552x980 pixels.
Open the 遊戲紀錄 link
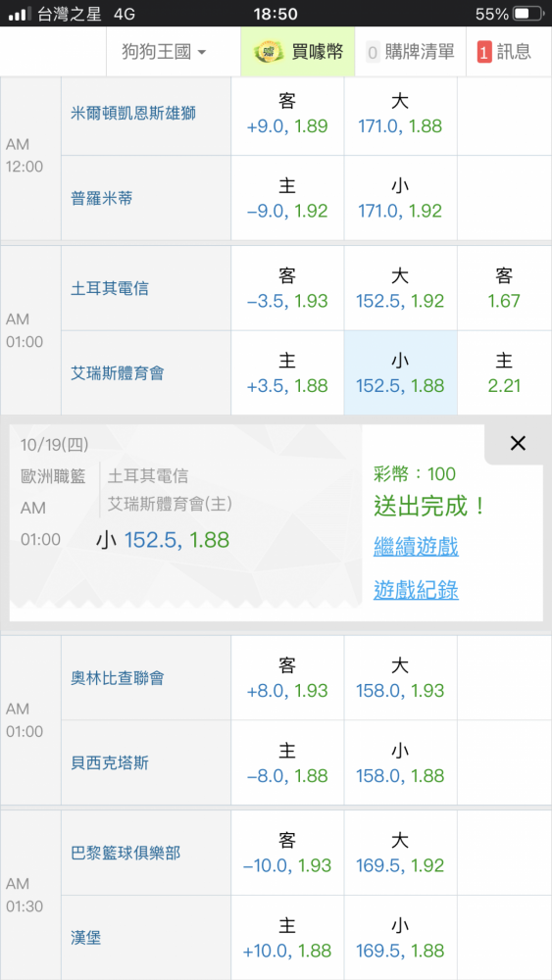click(x=416, y=589)
